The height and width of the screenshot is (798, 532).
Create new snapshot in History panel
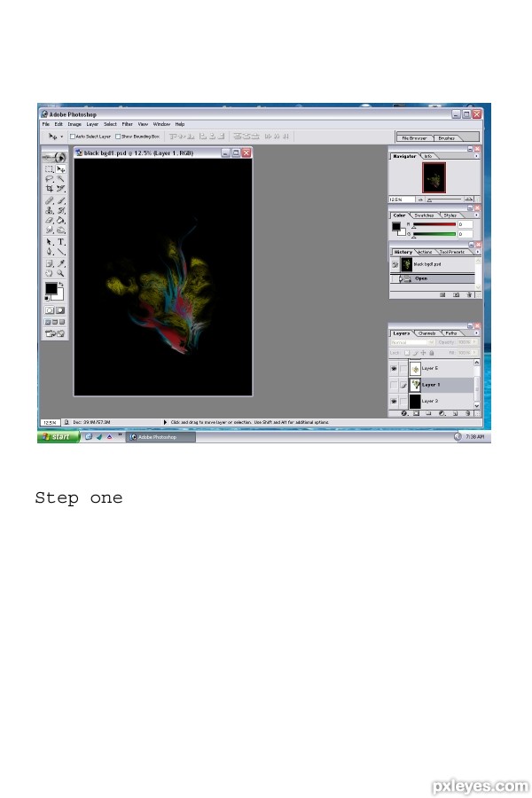[456, 294]
